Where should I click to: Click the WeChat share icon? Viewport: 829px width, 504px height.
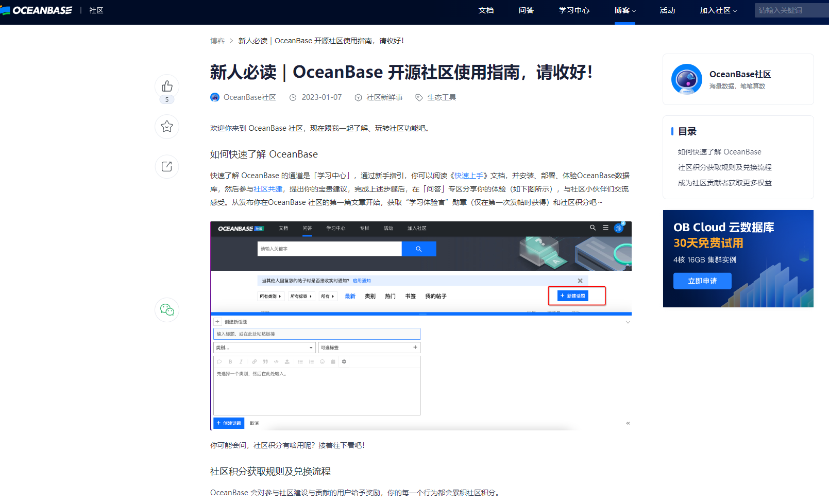pyautogui.click(x=167, y=309)
